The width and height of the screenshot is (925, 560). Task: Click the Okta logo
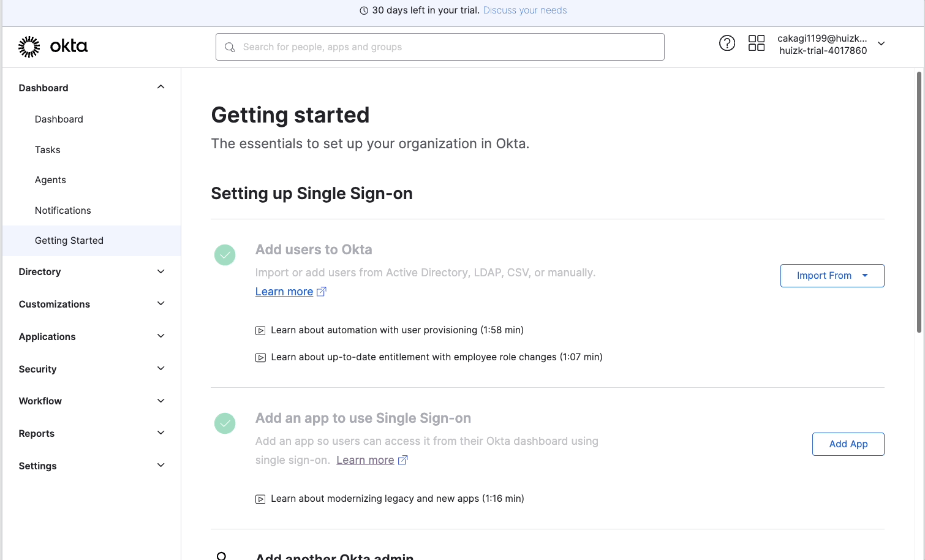(53, 46)
